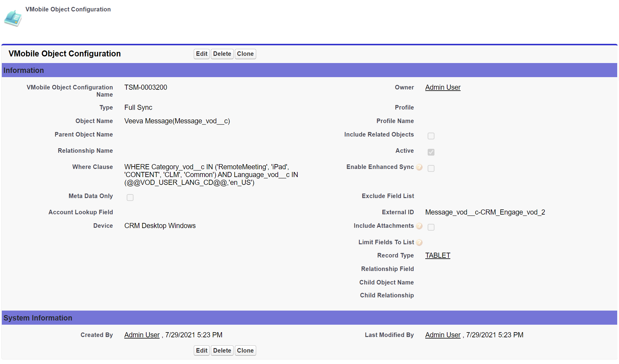Image resolution: width=619 pixels, height=364 pixels.
Task: Click help icon next to Limit Fields To List
Action: tap(419, 242)
